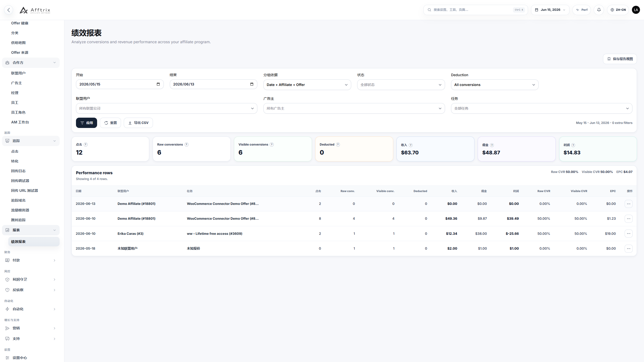Screen dimensions: 644x362
Task: Open the 任务 filter dropdown
Action: click(541, 108)
